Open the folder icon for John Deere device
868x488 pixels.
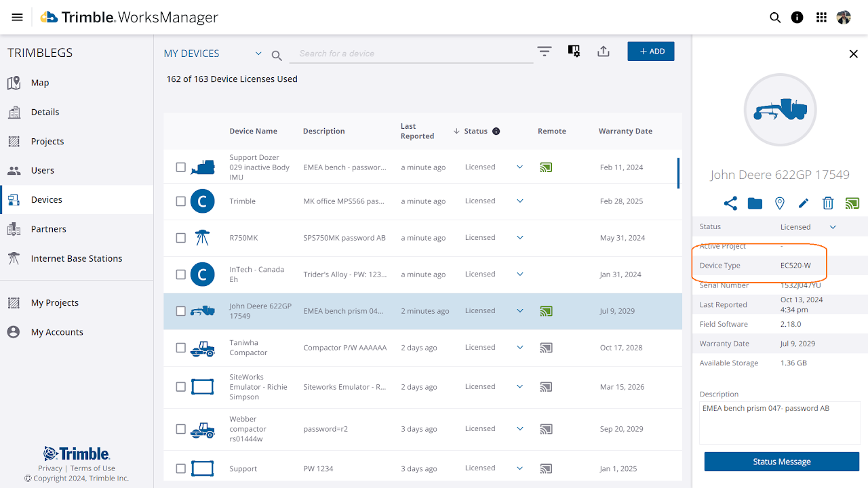[755, 203]
